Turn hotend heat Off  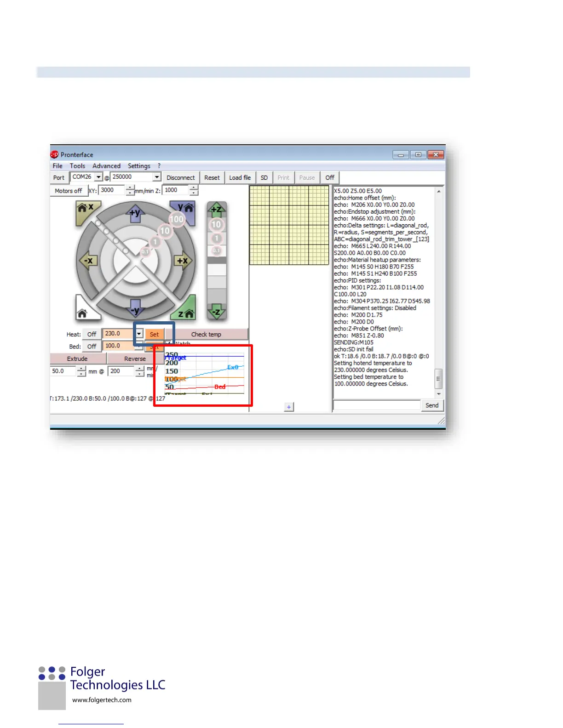[92, 335]
